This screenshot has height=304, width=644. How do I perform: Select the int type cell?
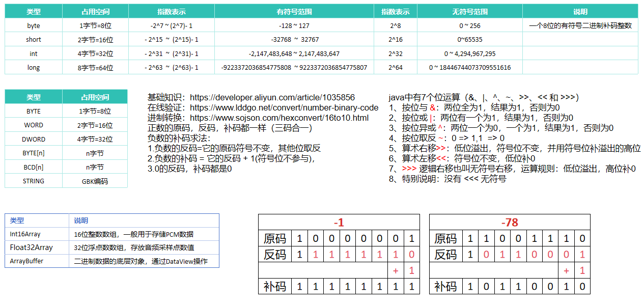(x=34, y=53)
